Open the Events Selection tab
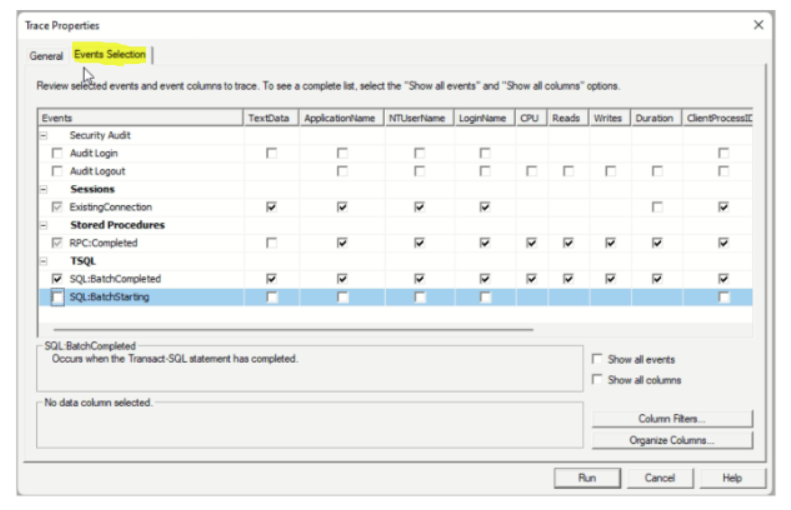Image resolution: width=791 pixels, height=510 pixels. (x=109, y=54)
